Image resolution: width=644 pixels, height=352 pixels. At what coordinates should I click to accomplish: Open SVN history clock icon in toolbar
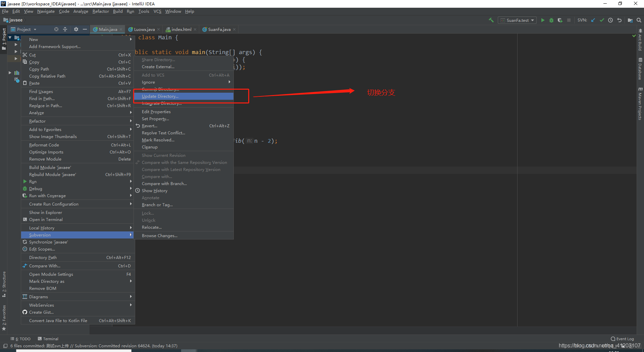tap(610, 20)
